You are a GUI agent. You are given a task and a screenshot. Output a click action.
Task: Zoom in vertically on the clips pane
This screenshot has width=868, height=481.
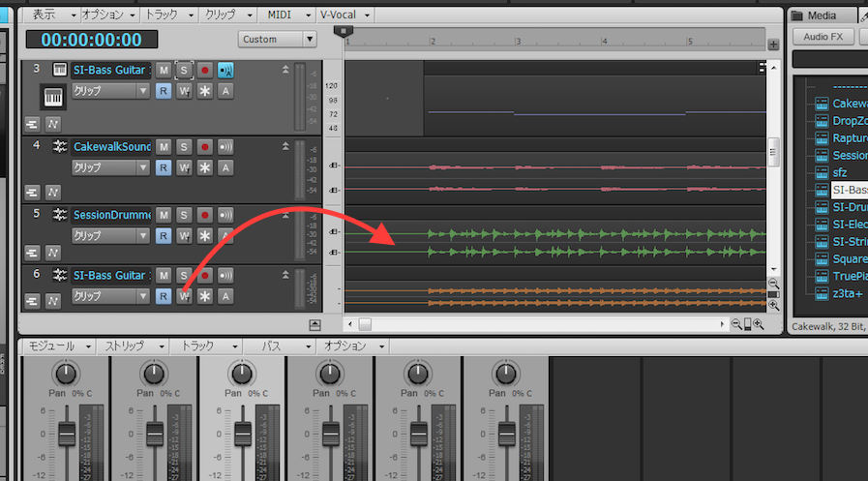click(773, 305)
